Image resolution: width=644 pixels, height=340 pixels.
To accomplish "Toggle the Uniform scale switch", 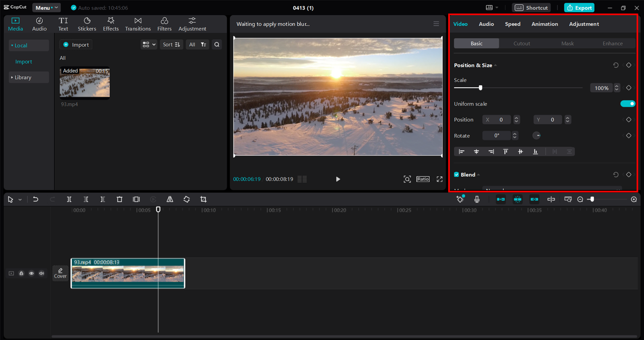I will click(x=628, y=104).
